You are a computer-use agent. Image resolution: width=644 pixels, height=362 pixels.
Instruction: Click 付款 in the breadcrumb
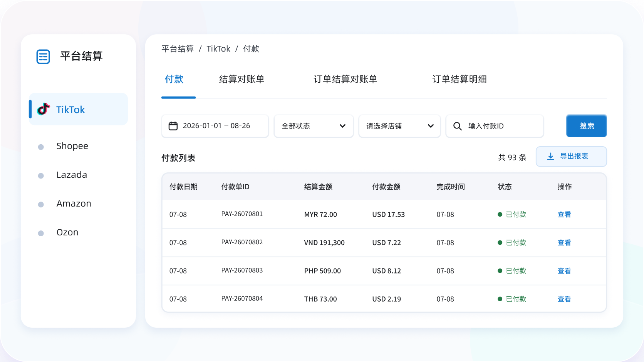[251, 49]
